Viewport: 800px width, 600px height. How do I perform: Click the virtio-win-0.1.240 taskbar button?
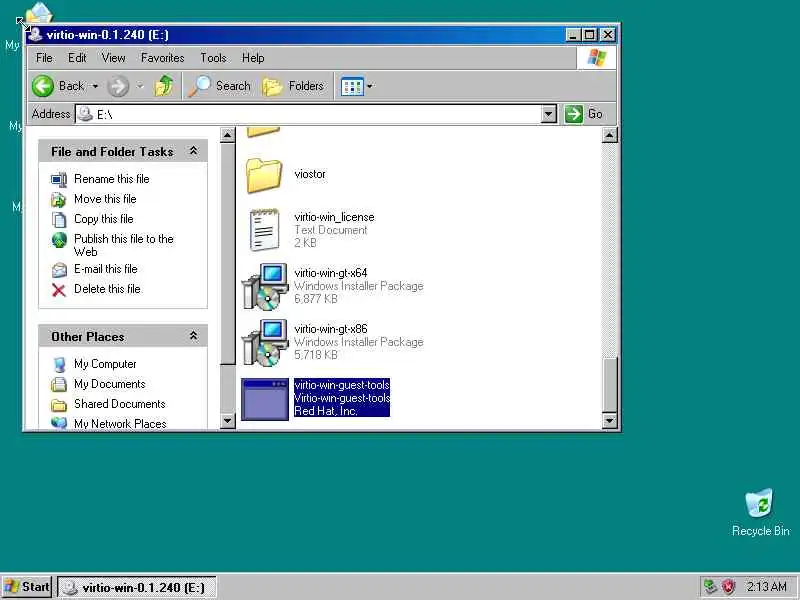137,587
